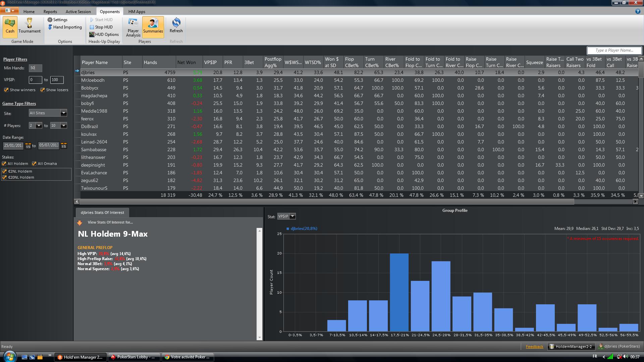Image resolution: width=644 pixels, height=362 pixels.
Task: Open Player Analysis view
Action: pos(133,27)
